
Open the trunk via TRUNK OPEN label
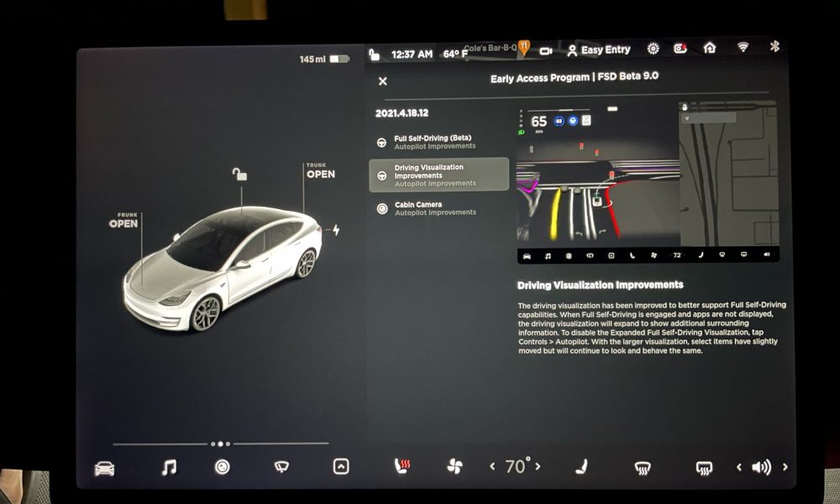320,171
